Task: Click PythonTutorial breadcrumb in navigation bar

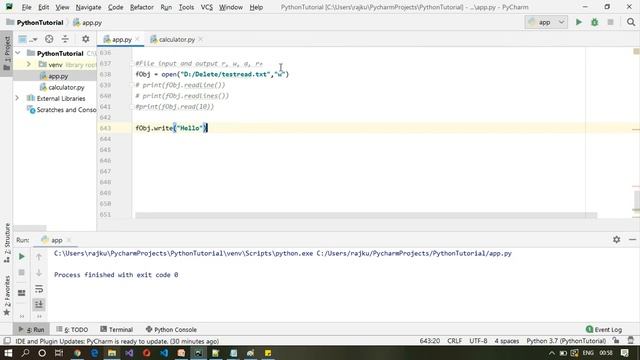Action: 35,22
